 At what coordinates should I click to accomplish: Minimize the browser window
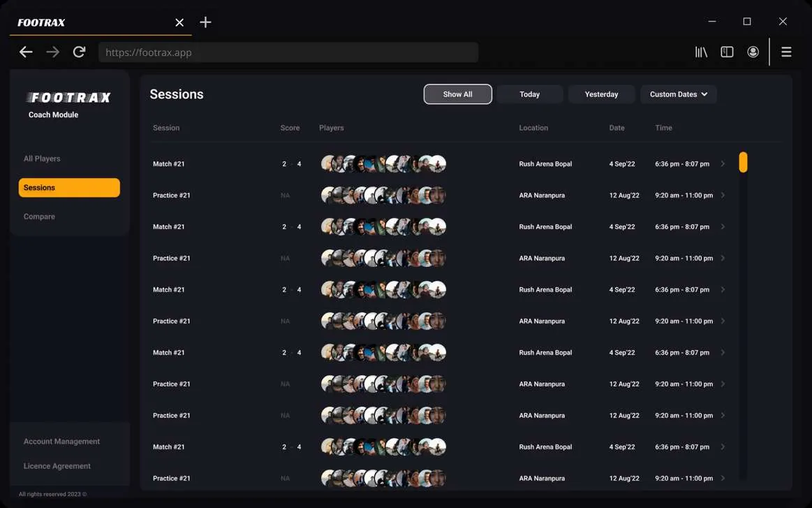[712, 21]
